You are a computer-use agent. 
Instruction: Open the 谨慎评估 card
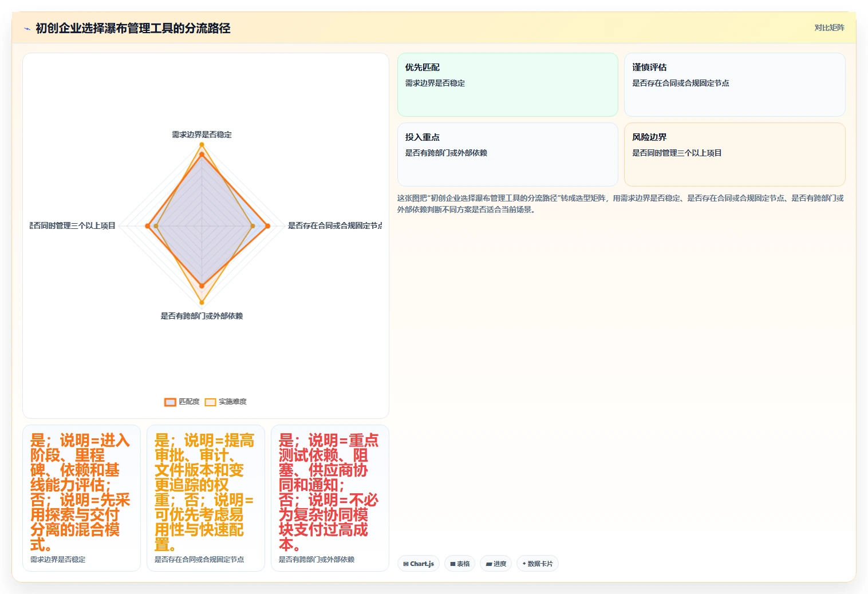pos(735,85)
